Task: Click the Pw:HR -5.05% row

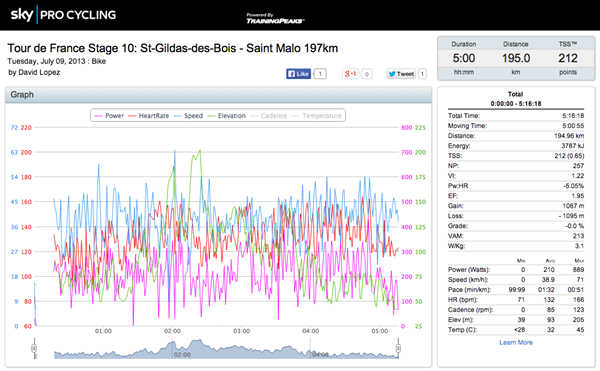Action: click(x=516, y=186)
